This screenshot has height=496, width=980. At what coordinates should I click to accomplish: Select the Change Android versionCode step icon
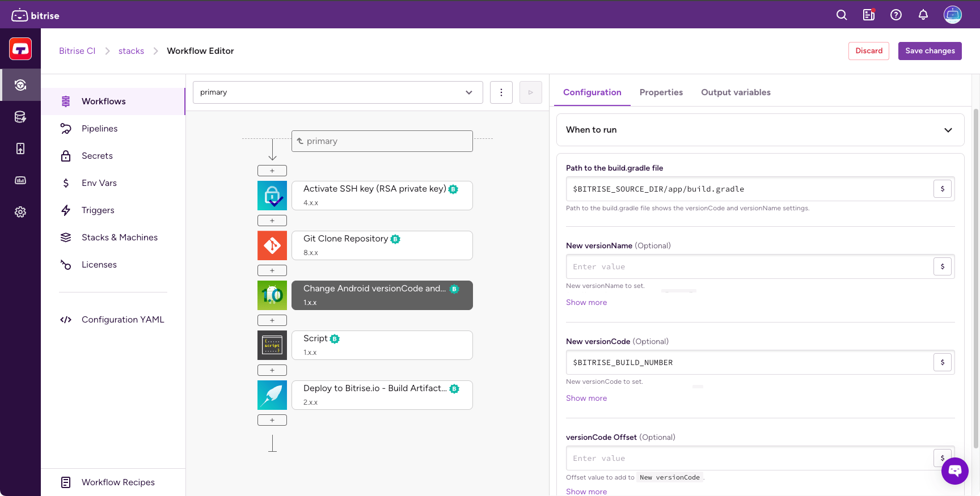pos(272,295)
